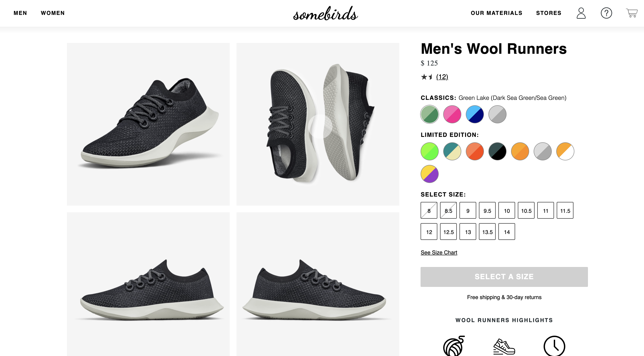Click the Select a Size button
This screenshot has width=644, height=356.
[x=504, y=277]
